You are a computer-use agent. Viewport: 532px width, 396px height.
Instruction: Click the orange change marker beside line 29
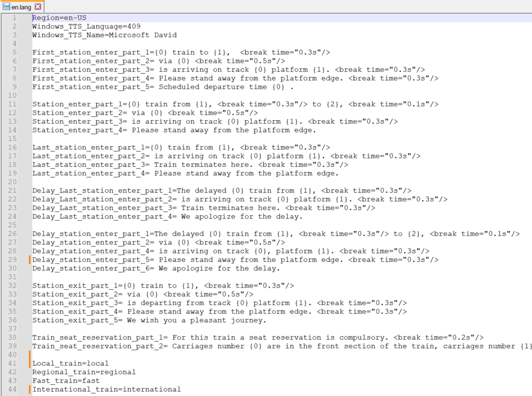pos(30,259)
